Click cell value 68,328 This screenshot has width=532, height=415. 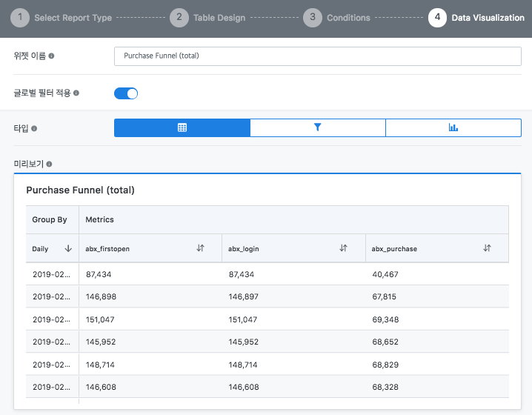pyautogui.click(x=385, y=387)
